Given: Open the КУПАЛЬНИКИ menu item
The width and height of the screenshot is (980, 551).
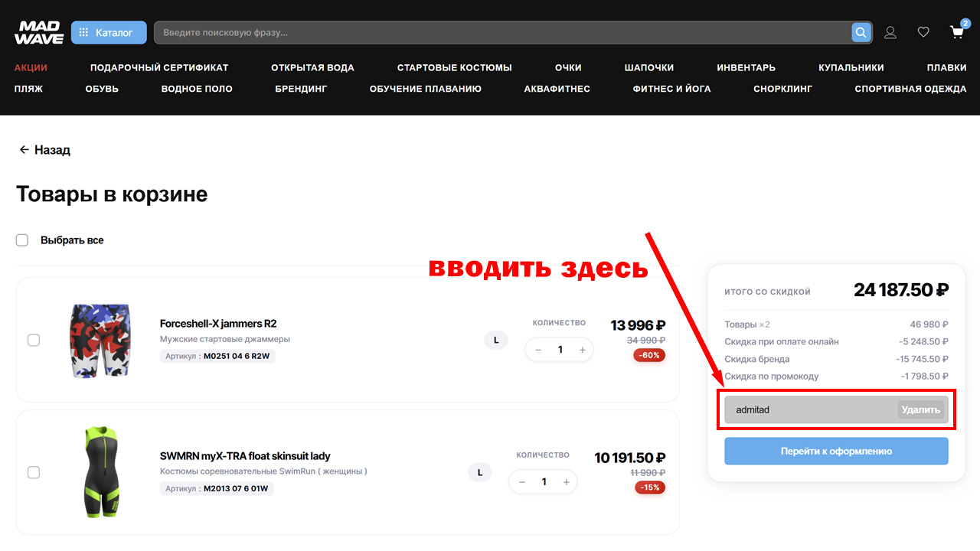Looking at the screenshot, I should [x=851, y=67].
